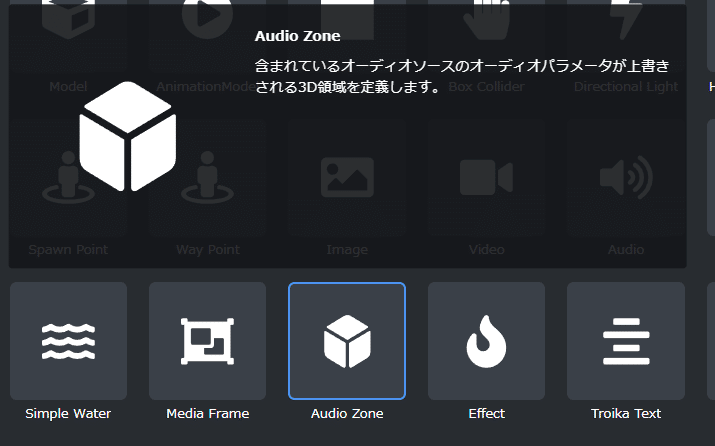
Task: Click the Audio Zone label below tile
Action: click(x=347, y=414)
